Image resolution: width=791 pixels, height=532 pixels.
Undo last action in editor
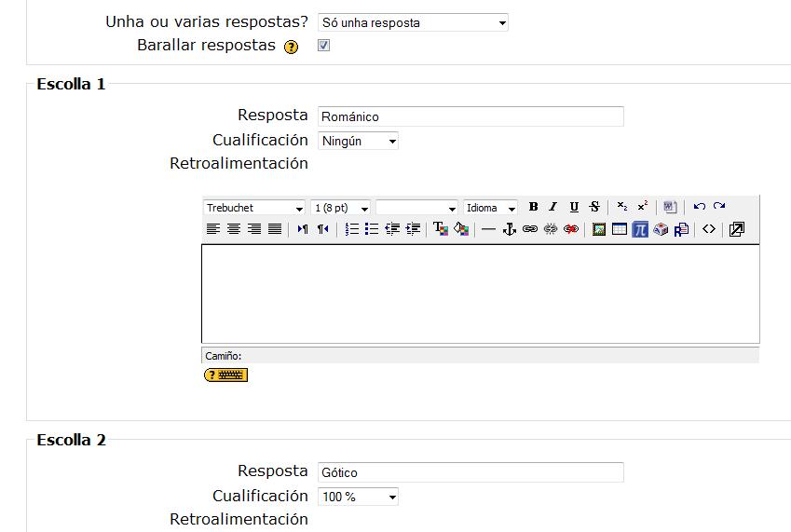(699, 207)
